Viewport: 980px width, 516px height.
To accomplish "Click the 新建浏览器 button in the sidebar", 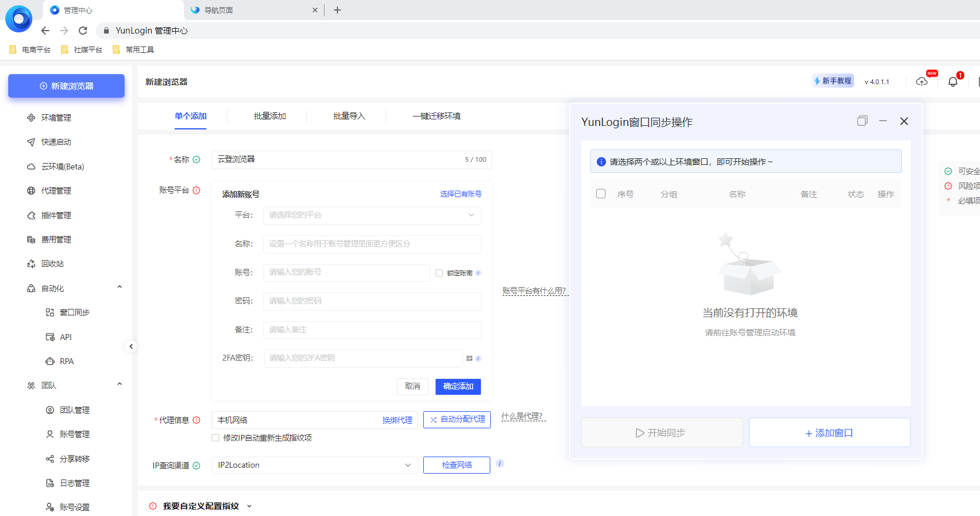I will 66,86.
